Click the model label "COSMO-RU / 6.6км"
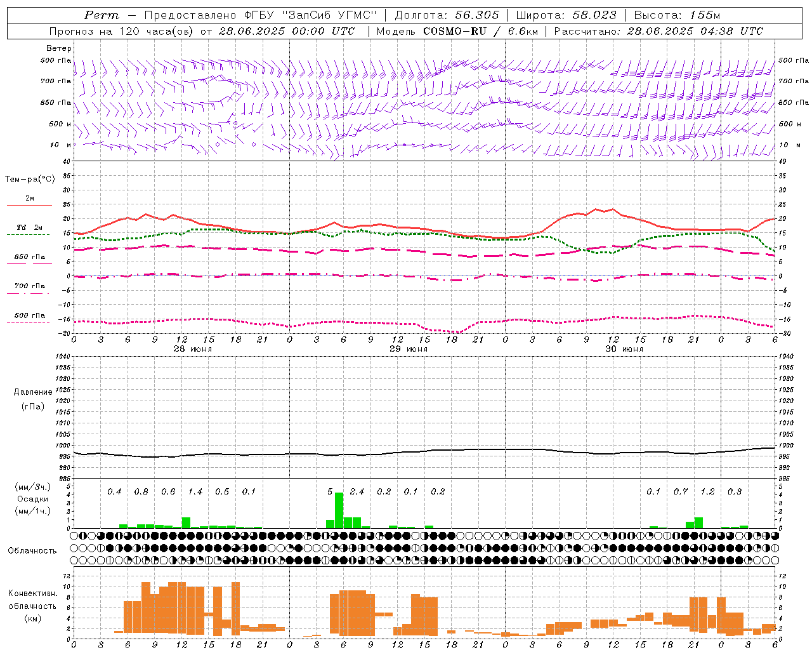 [480, 31]
